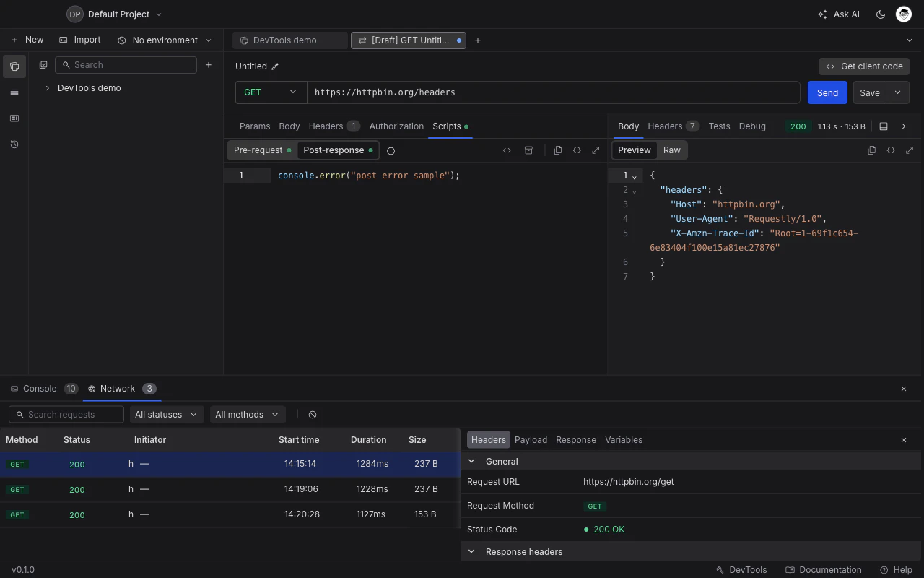This screenshot has height=578, width=924.
Task: Open the Payload tab in request details
Action: [x=531, y=439]
